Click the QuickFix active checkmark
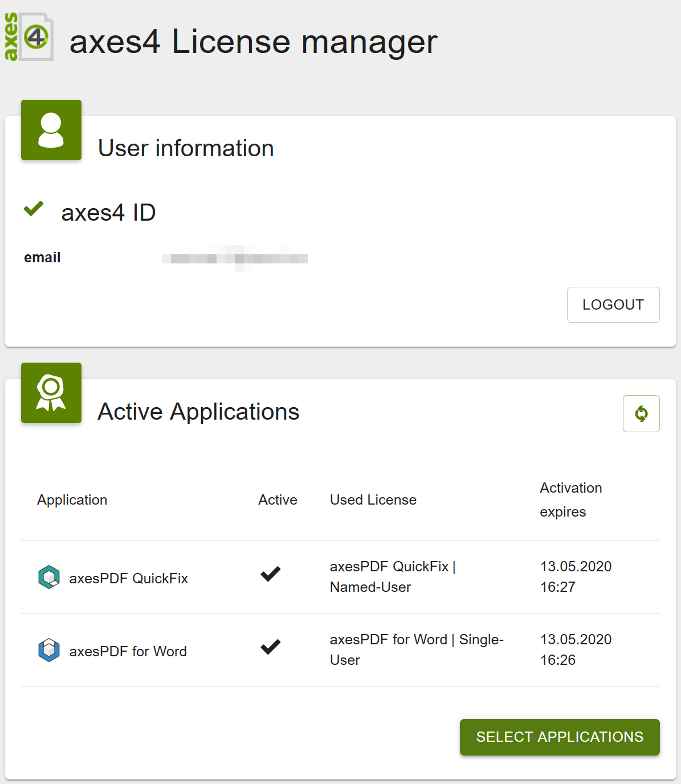The height and width of the screenshot is (784, 681). 271,574
